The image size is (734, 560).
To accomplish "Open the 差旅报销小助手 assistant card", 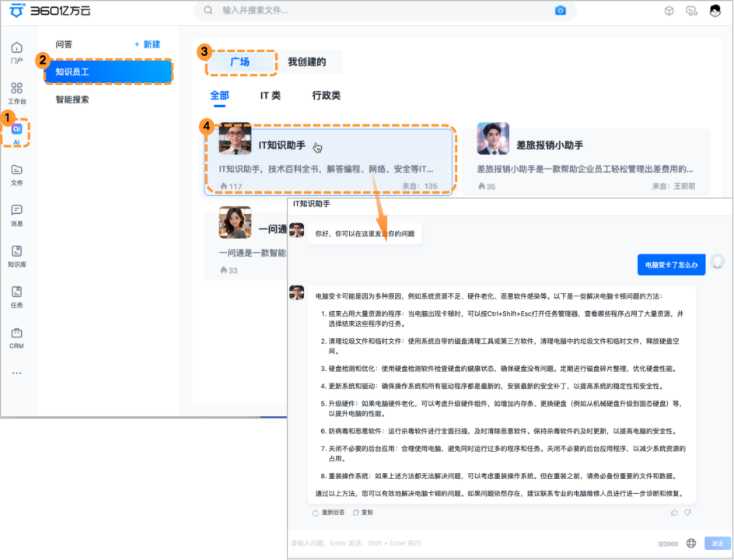I will click(x=586, y=160).
